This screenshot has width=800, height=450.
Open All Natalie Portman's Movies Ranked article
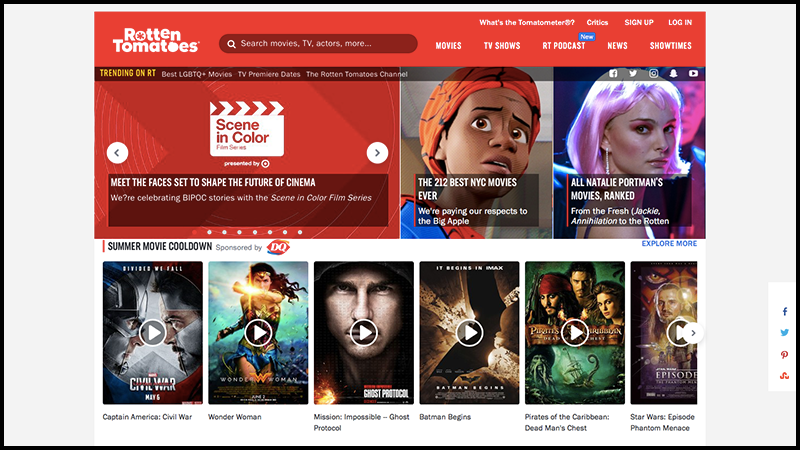tap(617, 189)
